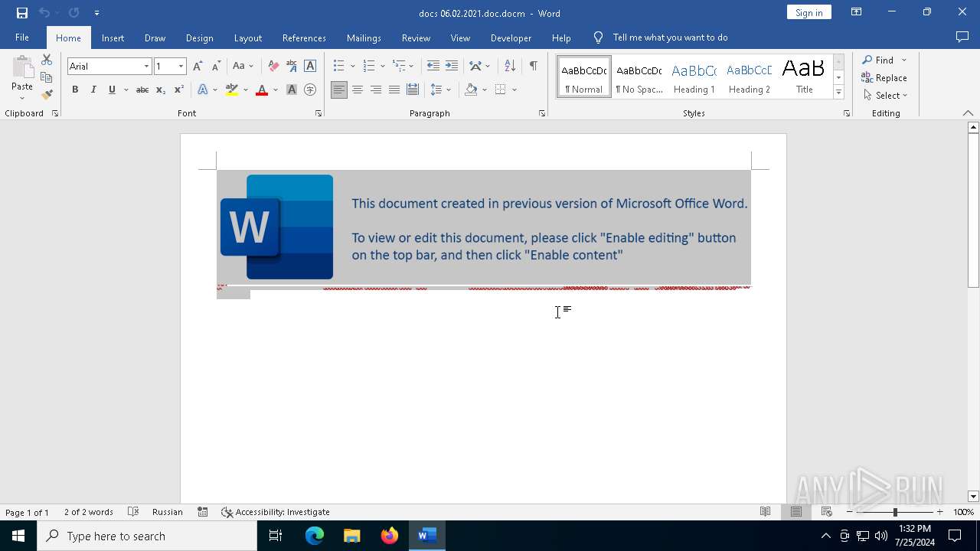This screenshot has width=980, height=551.
Task: Click the macro recording icon in status bar
Action: [x=203, y=512]
